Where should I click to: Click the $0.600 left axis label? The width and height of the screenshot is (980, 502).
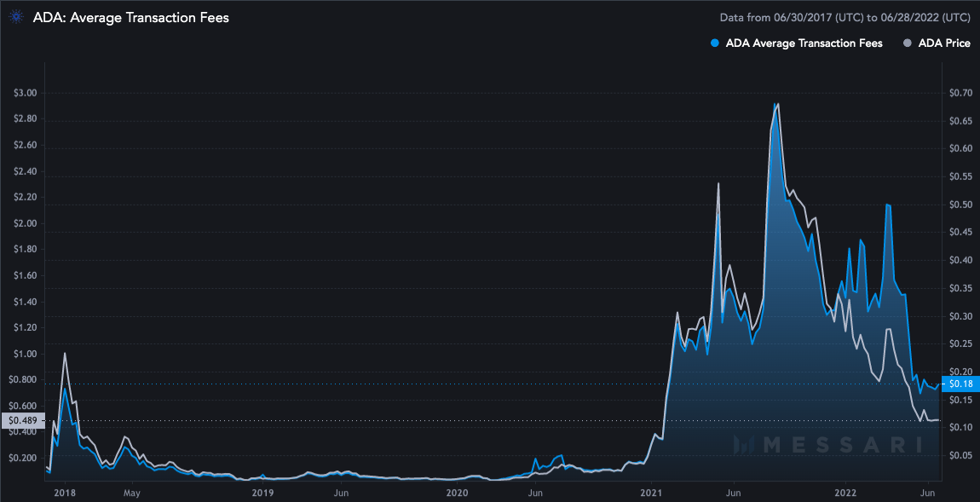point(22,407)
